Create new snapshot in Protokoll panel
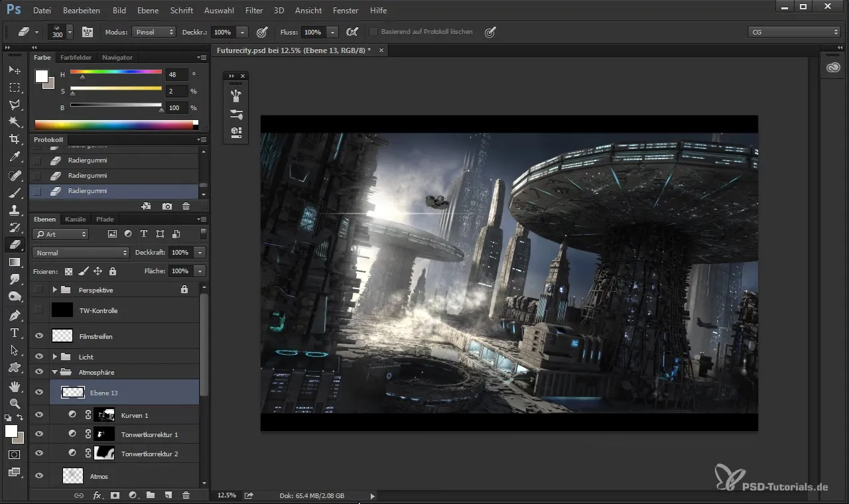 tap(167, 207)
